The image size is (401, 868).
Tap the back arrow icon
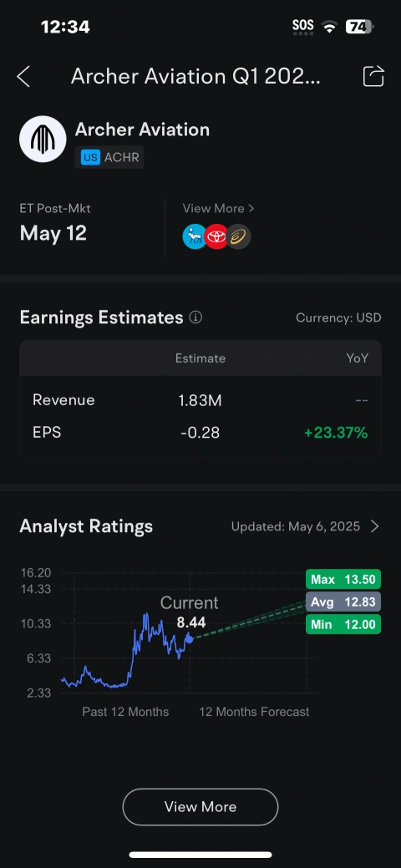pyautogui.click(x=23, y=76)
